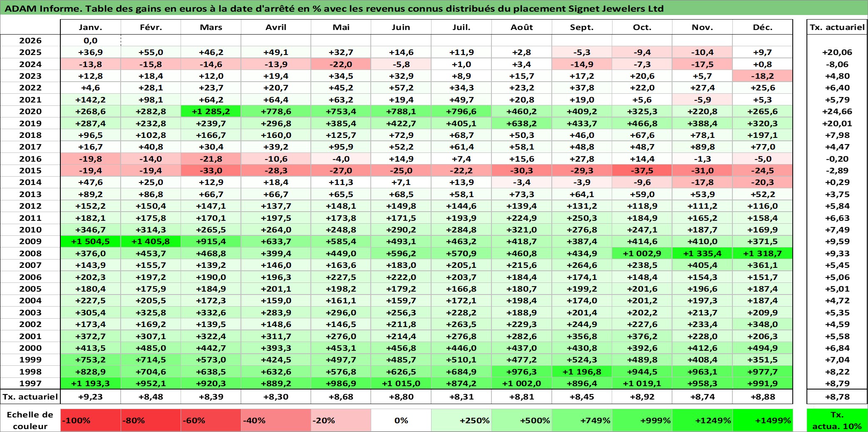The width and height of the screenshot is (868, 432).
Task: Click the +1 335,4 cell in November 2008
Action: click(702, 253)
